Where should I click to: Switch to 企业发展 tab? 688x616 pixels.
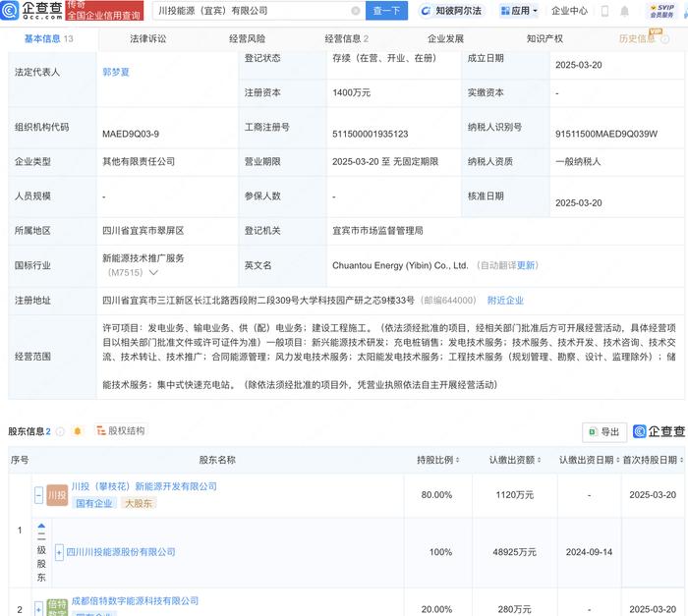tap(446, 39)
